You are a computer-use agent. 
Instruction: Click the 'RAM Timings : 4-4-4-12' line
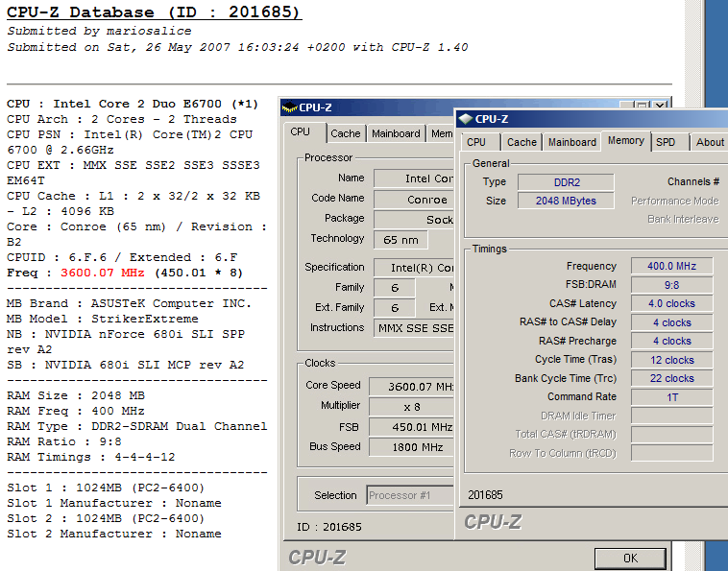pyautogui.click(x=90, y=458)
